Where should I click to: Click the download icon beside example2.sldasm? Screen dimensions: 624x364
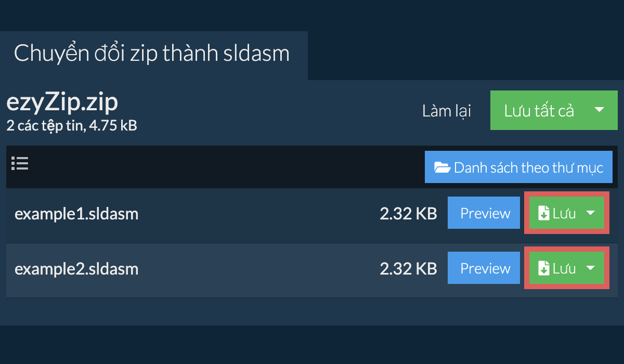coord(543,268)
